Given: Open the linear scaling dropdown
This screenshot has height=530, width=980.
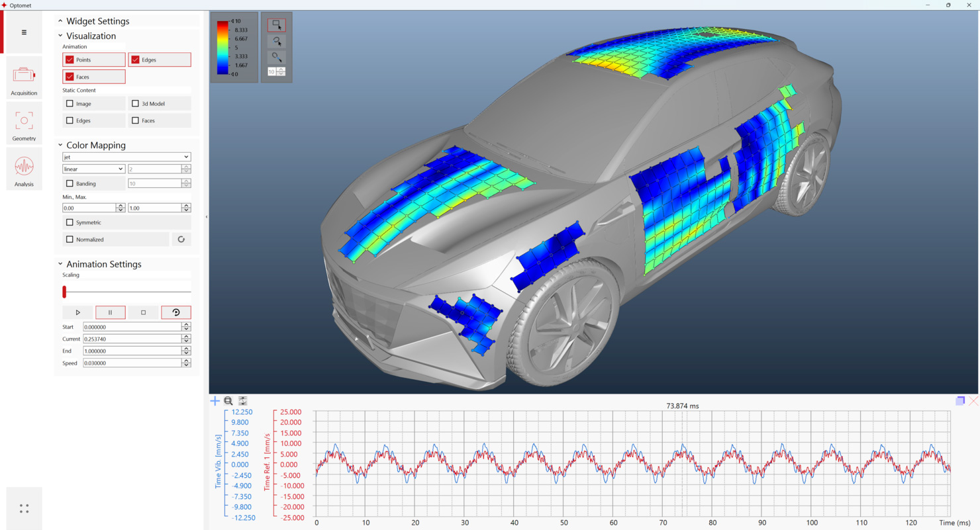Looking at the screenshot, I should click(x=93, y=169).
